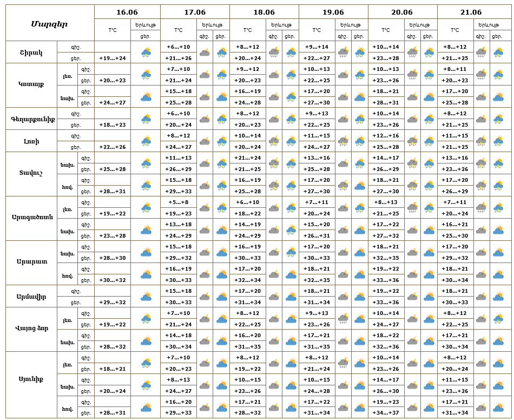Click the 16.06 date column header
Screen dimensions: 514x420
click(x=127, y=12)
